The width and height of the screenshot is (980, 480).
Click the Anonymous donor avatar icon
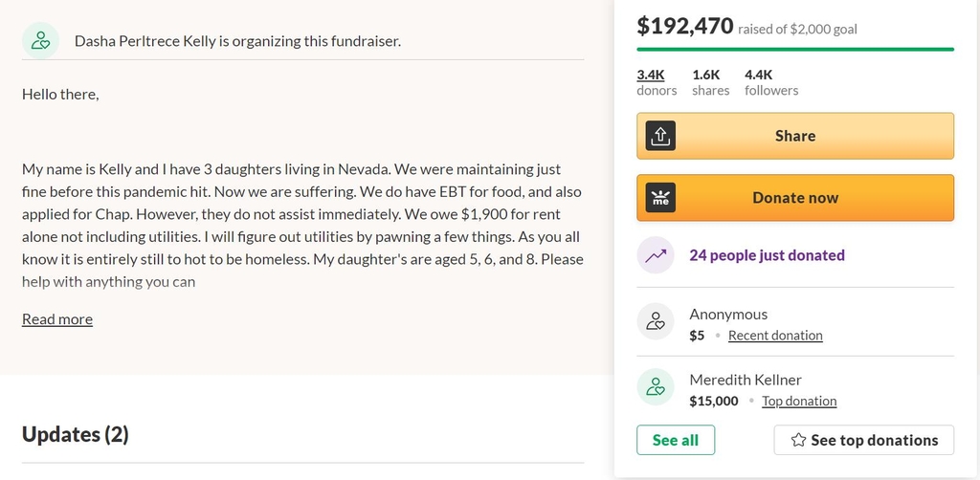click(x=656, y=321)
